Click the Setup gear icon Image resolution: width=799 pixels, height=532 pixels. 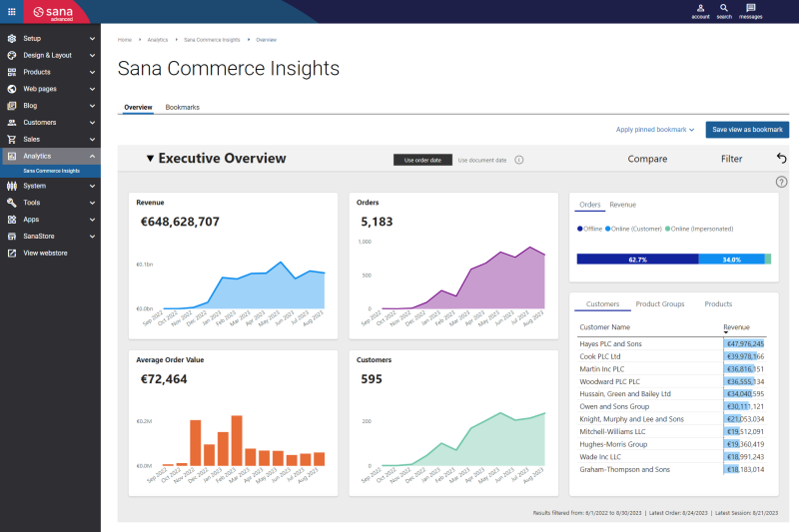pyautogui.click(x=12, y=38)
